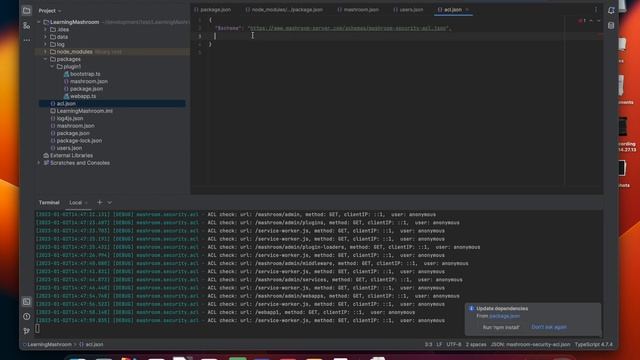This screenshot has height=360, width=640.
Task: Collapse the LearningMashroom root folder
Action: click(39, 22)
